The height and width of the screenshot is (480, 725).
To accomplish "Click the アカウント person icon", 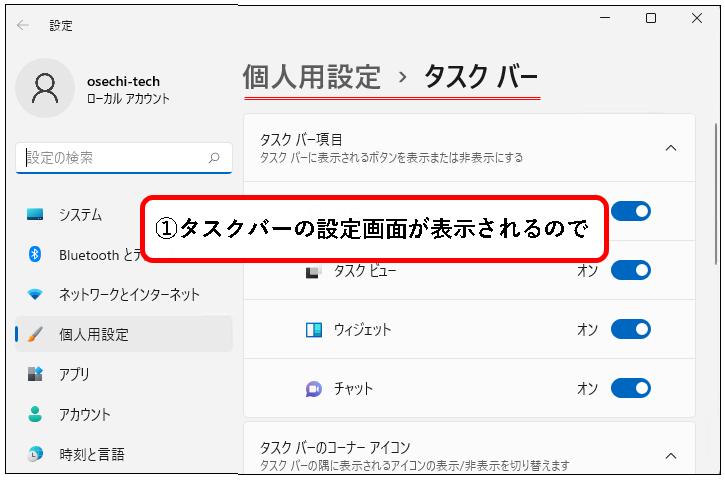I will point(35,414).
